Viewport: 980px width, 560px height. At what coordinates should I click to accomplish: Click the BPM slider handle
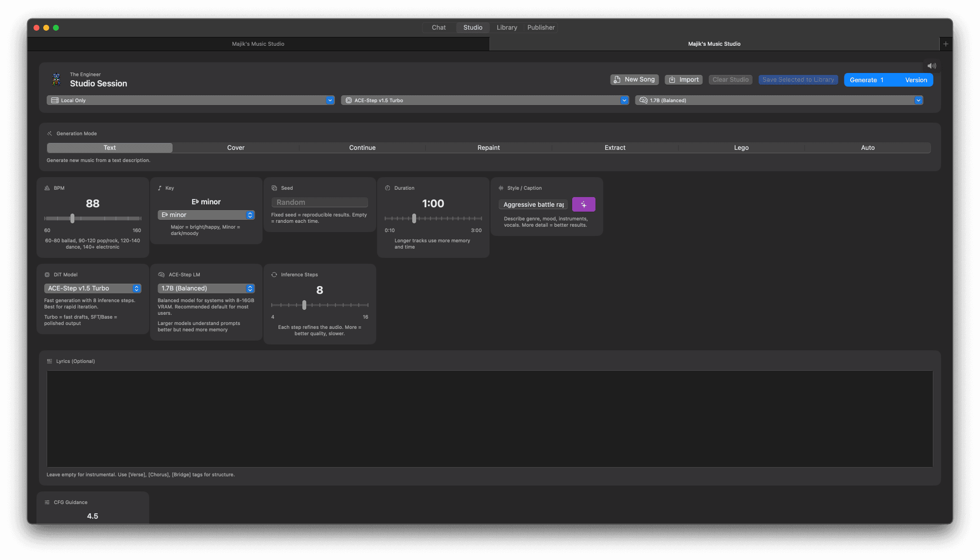[72, 218]
